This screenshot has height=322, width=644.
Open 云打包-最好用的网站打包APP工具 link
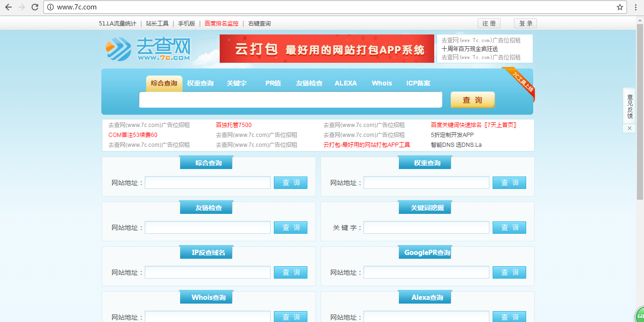coord(367,145)
